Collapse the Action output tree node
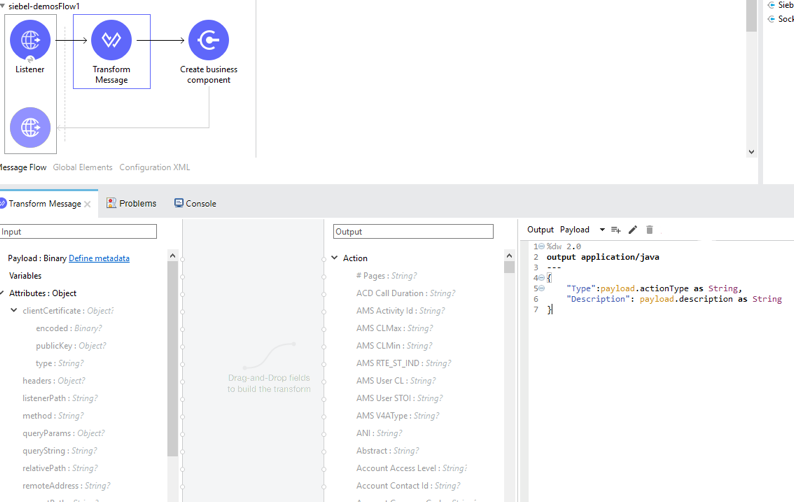Viewport: 794px width, 502px height. click(x=335, y=258)
